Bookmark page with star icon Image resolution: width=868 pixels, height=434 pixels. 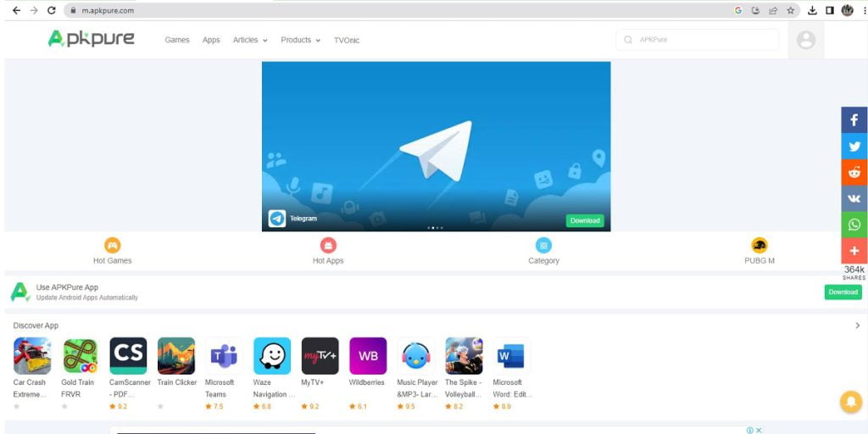click(x=791, y=10)
